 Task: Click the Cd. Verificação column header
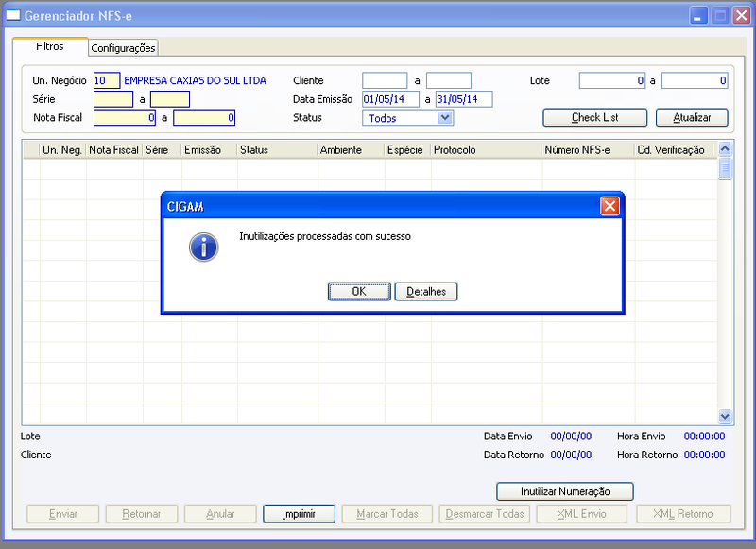[x=674, y=150]
